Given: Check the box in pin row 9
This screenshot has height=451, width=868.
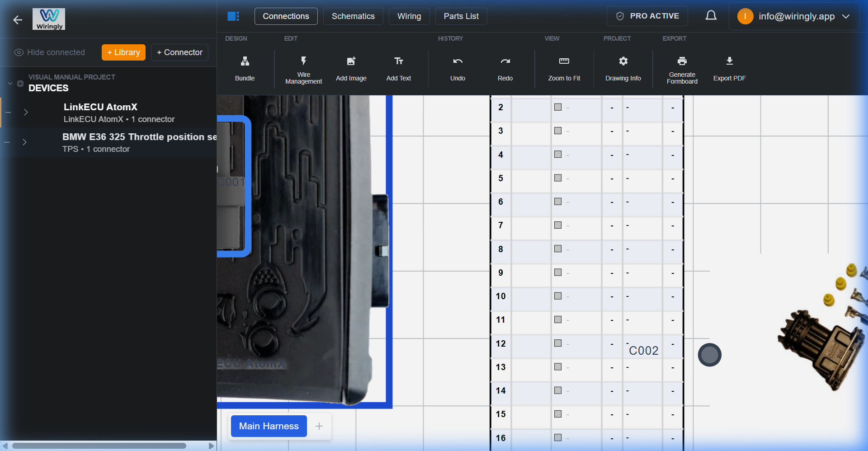Looking at the screenshot, I should point(558,272).
